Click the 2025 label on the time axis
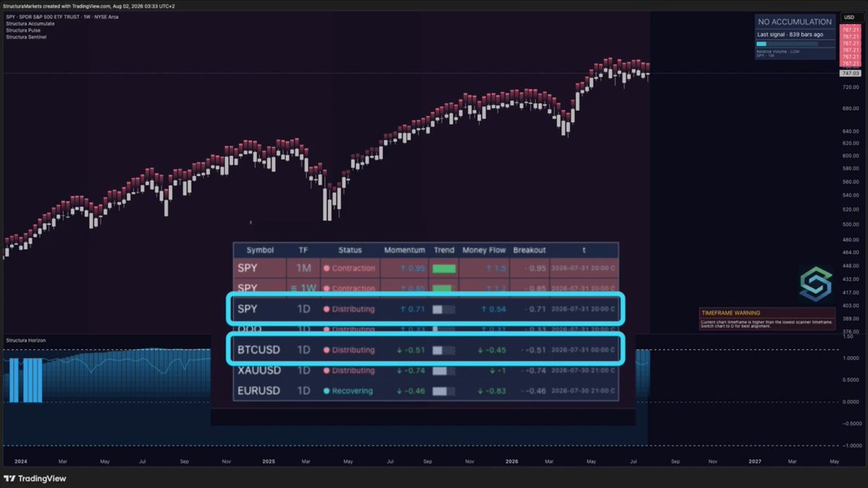This screenshot has width=868, height=488. pos(269,461)
